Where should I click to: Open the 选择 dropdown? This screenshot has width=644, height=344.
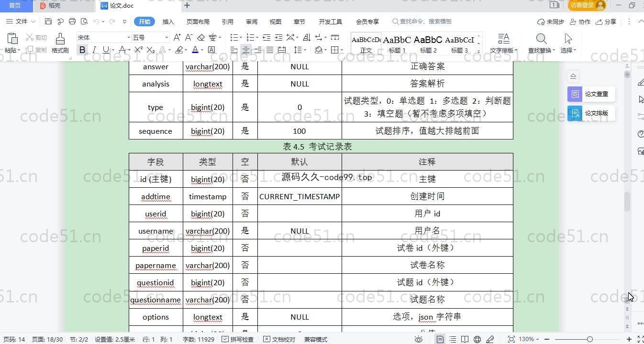tap(568, 50)
